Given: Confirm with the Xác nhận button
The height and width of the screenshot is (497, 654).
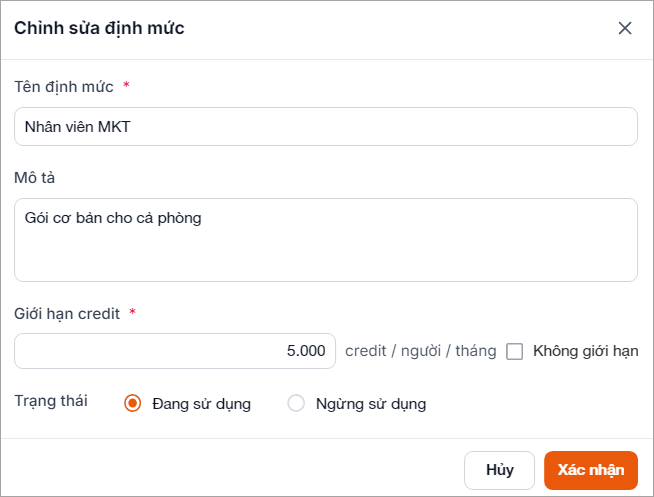Looking at the screenshot, I should [590, 470].
